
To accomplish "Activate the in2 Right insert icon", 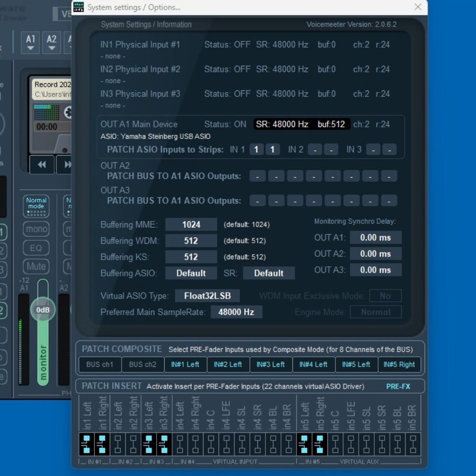I will point(133,444).
